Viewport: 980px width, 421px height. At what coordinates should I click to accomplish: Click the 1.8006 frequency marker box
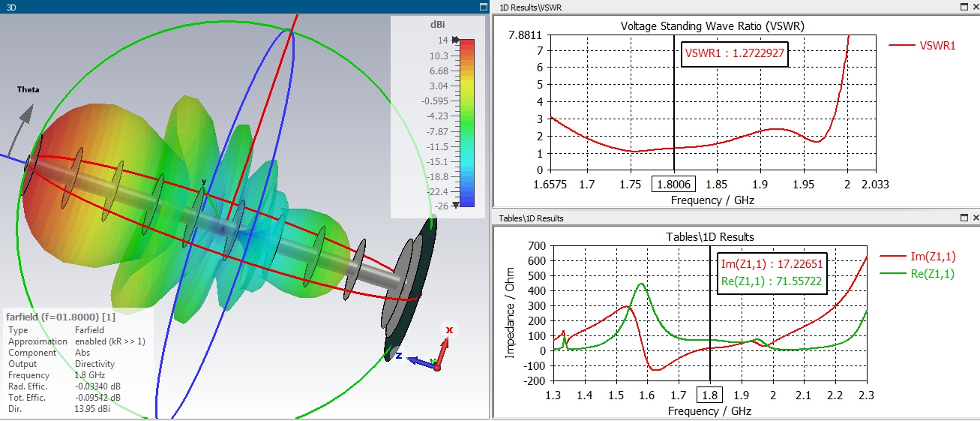[673, 184]
